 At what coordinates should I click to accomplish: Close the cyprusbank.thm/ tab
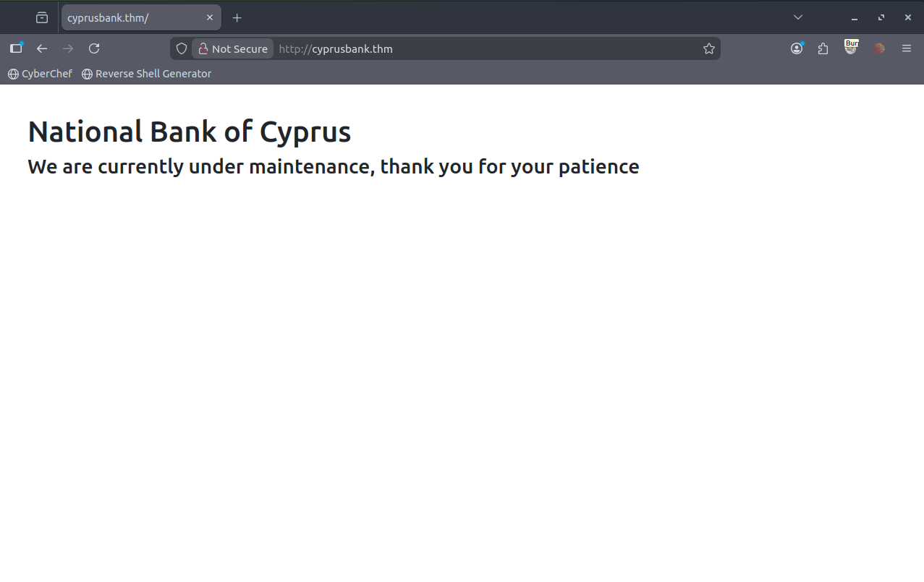(210, 18)
